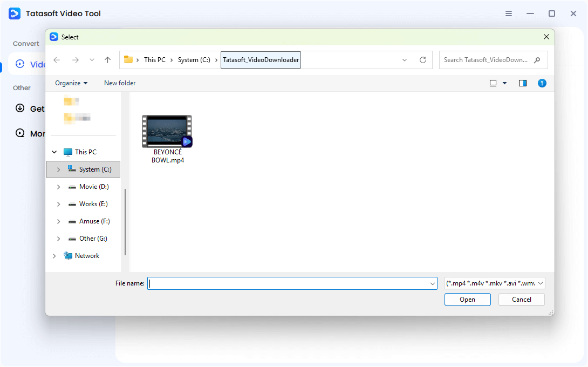Image resolution: width=588 pixels, height=367 pixels.
Task: Select the BEYONCÉ BOWL.mp4 thumbnail
Action: (167, 131)
